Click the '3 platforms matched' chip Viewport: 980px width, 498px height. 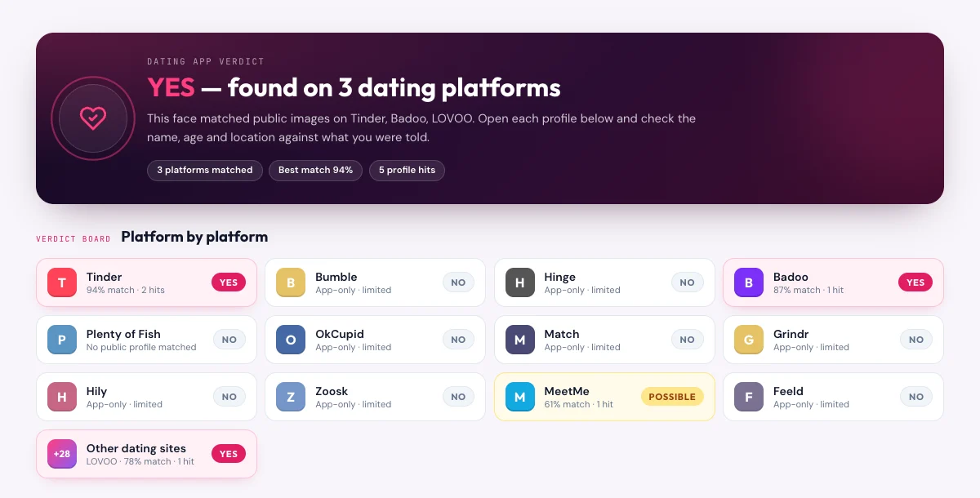tap(205, 170)
